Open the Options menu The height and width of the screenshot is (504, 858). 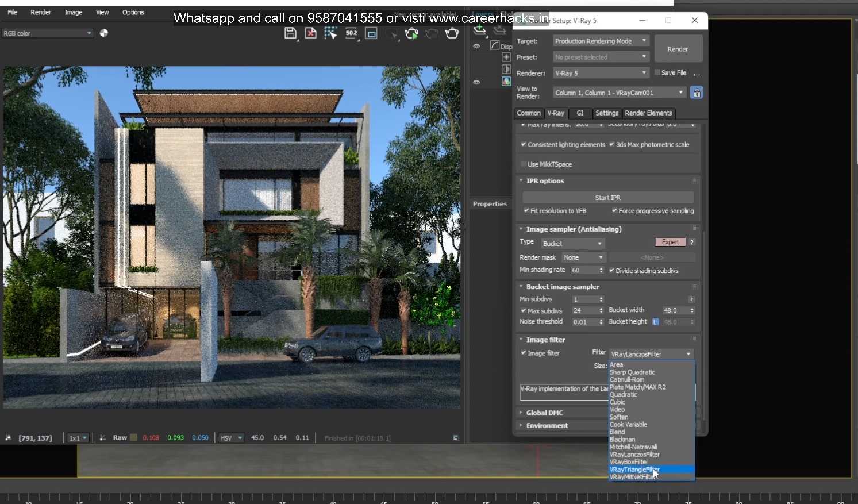[133, 12]
